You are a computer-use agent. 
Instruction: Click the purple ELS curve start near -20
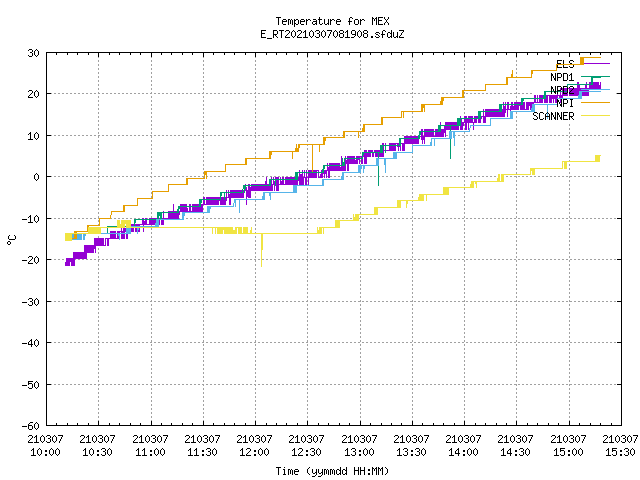click(70, 262)
